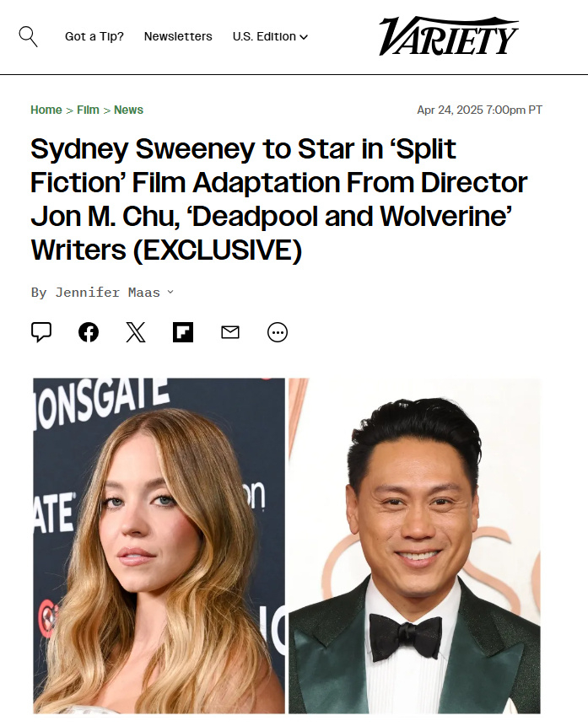Viewport: 588px width, 726px height.
Task: Share article via Flipboard icon
Action: (183, 332)
